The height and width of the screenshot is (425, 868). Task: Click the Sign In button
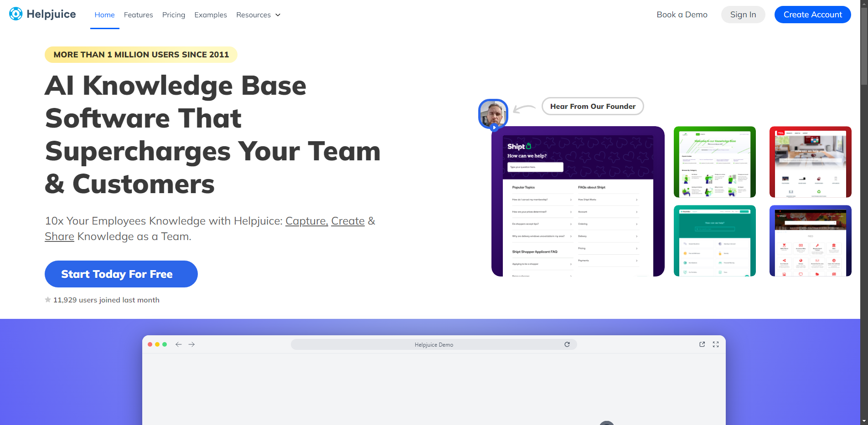[743, 15]
